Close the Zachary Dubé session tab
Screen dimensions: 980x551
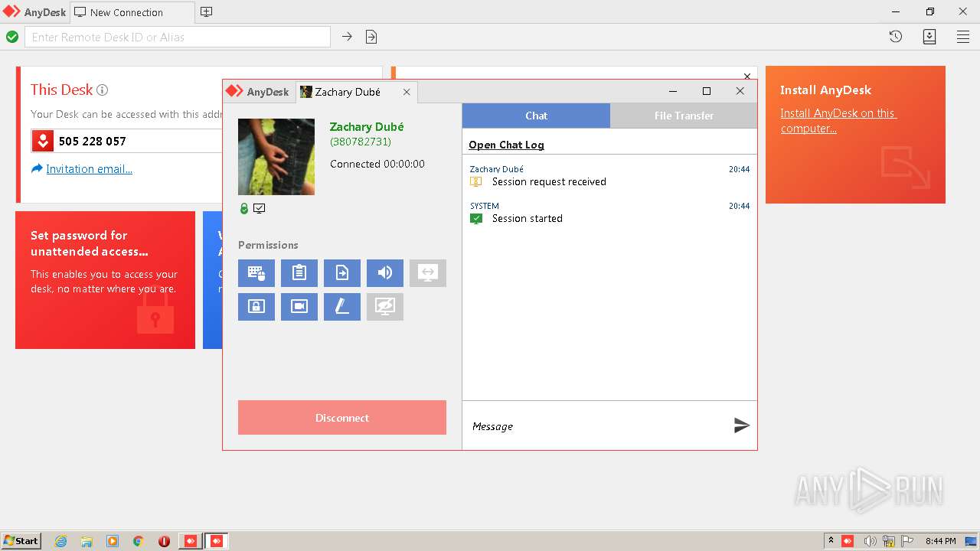[407, 92]
